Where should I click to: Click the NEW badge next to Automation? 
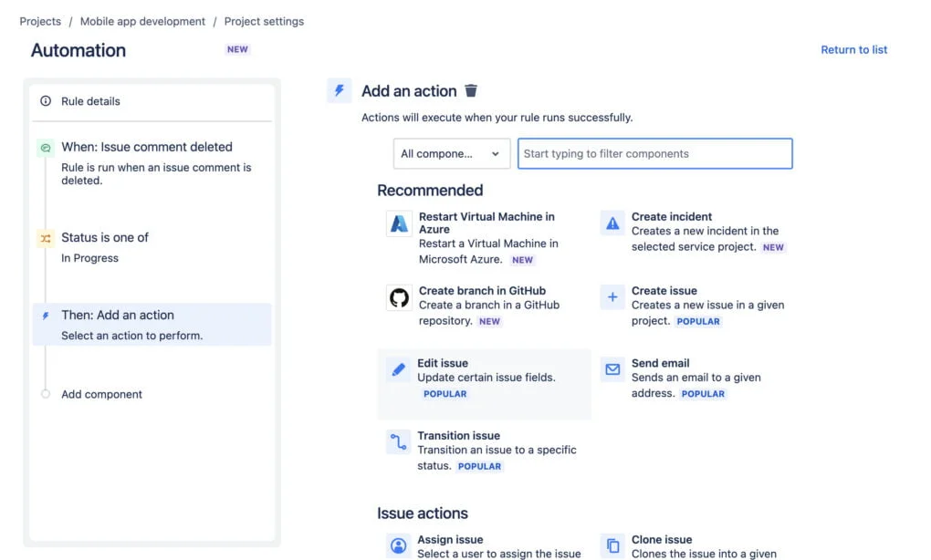pos(237,49)
